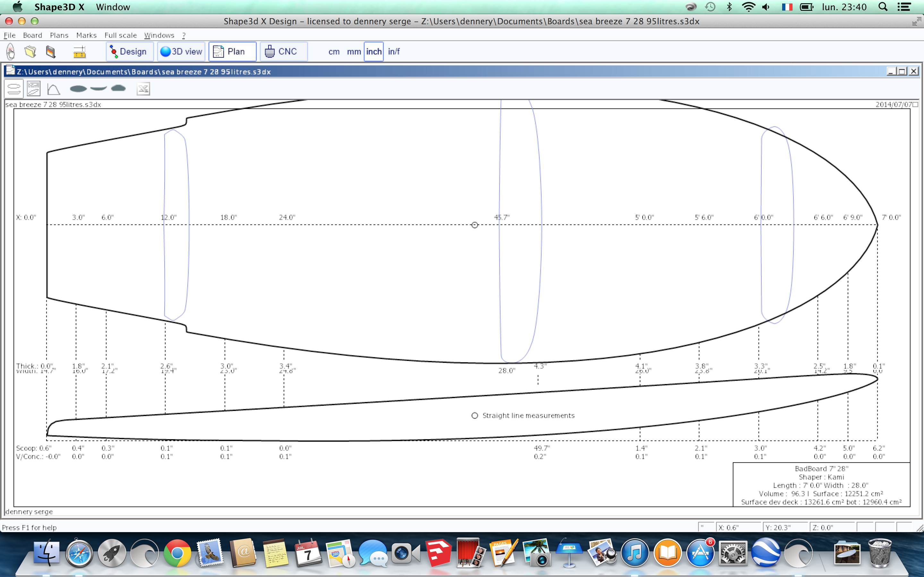The width and height of the screenshot is (924, 577).
Task: Show the outline and profile plan view icon
Action: 14,89
